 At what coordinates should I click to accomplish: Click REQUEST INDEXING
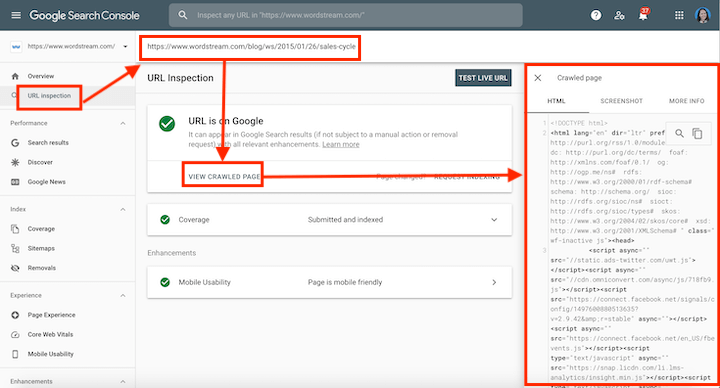click(x=467, y=177)
